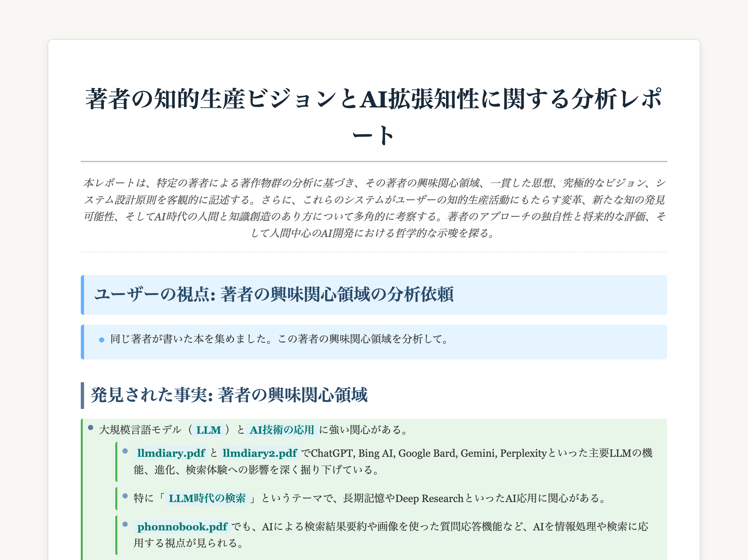
Task: Open the llmdiary.pdf highlighted link
Action: 171,454
